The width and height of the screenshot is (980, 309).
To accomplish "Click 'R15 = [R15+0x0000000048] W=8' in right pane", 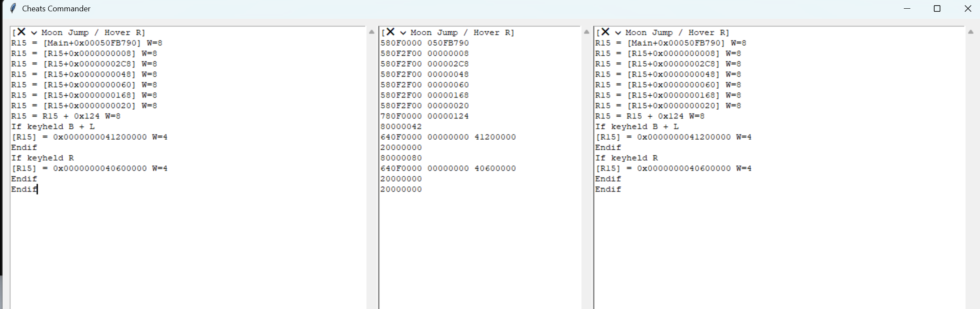I will click(668, 74).
